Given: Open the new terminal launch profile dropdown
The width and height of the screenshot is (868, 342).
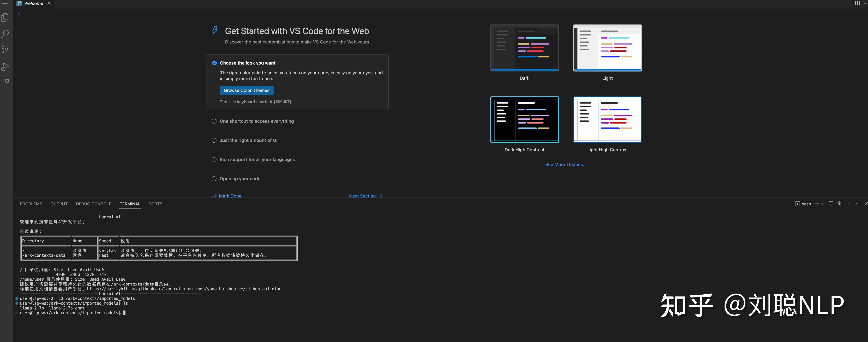Looking at the screenshot, I should click(823, 204).
